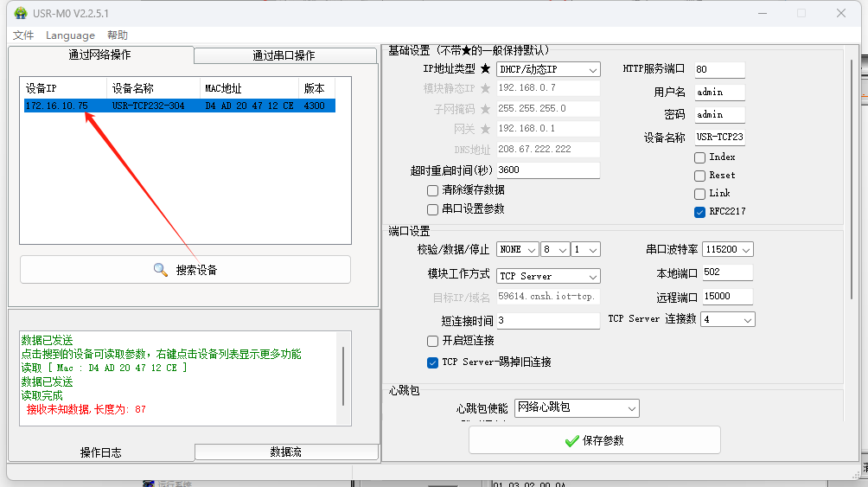The height and width of the screenshot is (487, 868).
Task: Toggle the 清除缓存数据 checkbox
Action: 432,190
